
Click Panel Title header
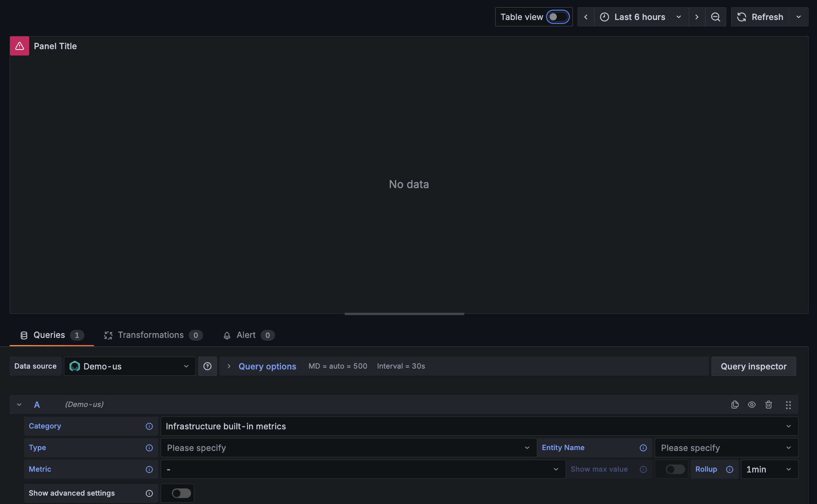point(55,46)
